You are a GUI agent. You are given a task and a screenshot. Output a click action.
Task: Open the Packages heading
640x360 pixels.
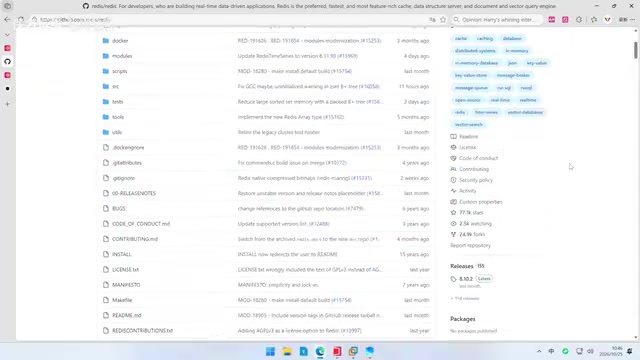tap(462, 319)
